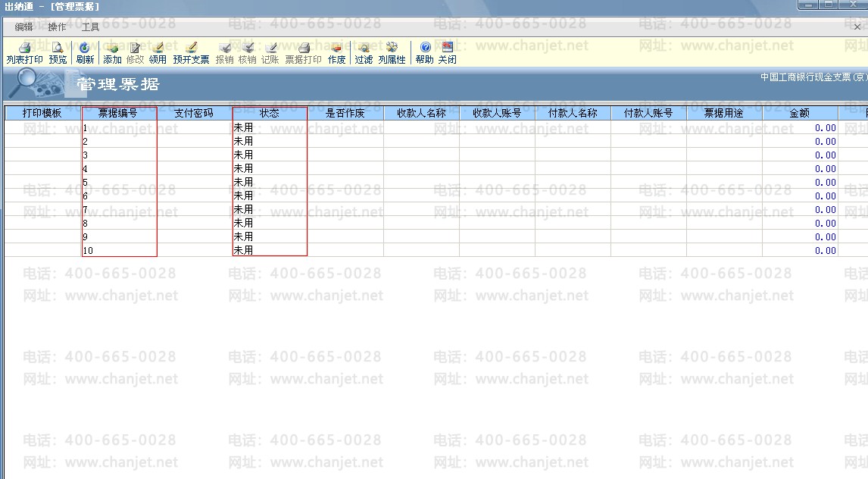Viewport: 868px width, 479px height.
Task: Click the 票据用途 column header
Action: tap(724, 113)
